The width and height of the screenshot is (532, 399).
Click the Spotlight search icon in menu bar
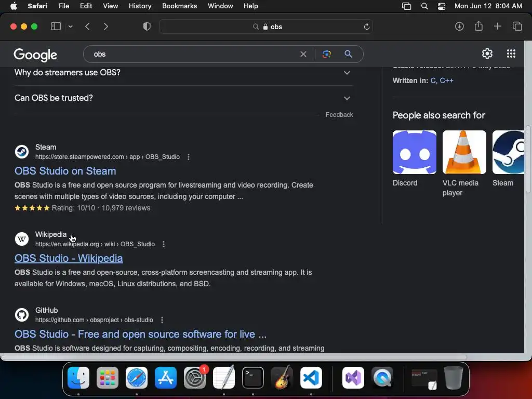424,6
